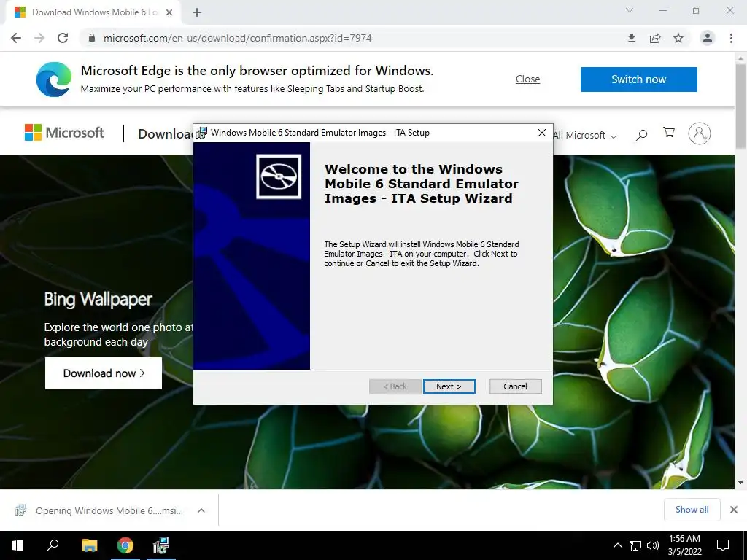Click the padlock site info icon

92,38
